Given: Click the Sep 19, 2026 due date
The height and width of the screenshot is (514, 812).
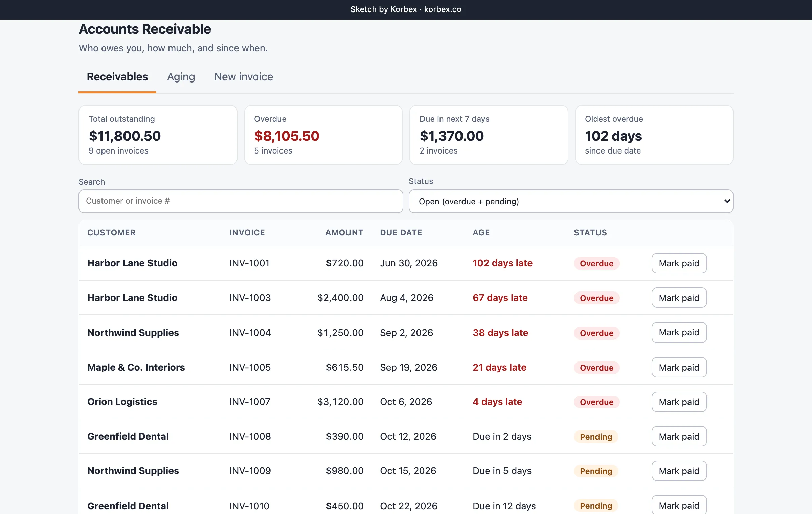Looking at the screenshot, I should [x=409, y=367].
